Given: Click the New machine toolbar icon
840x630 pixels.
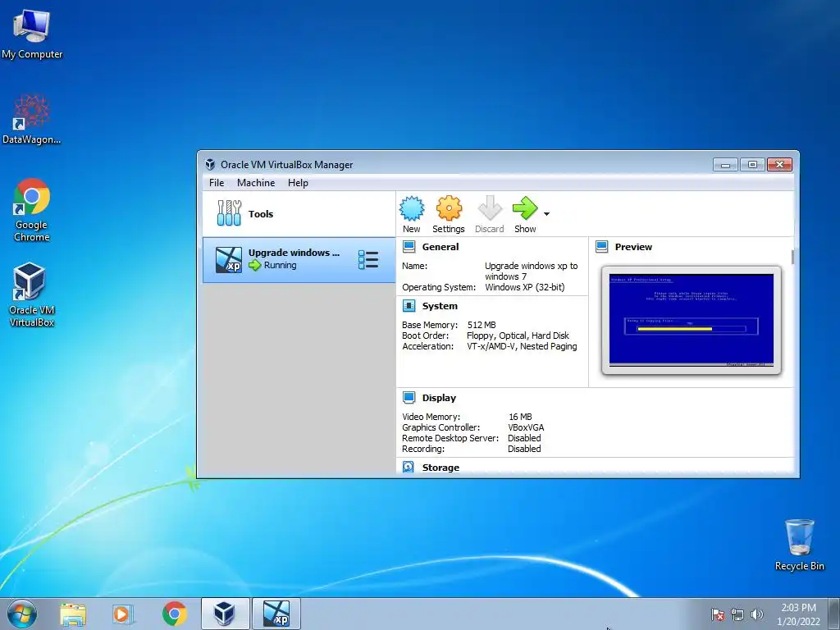Looking at the screenshot, I should coord(412,208).
